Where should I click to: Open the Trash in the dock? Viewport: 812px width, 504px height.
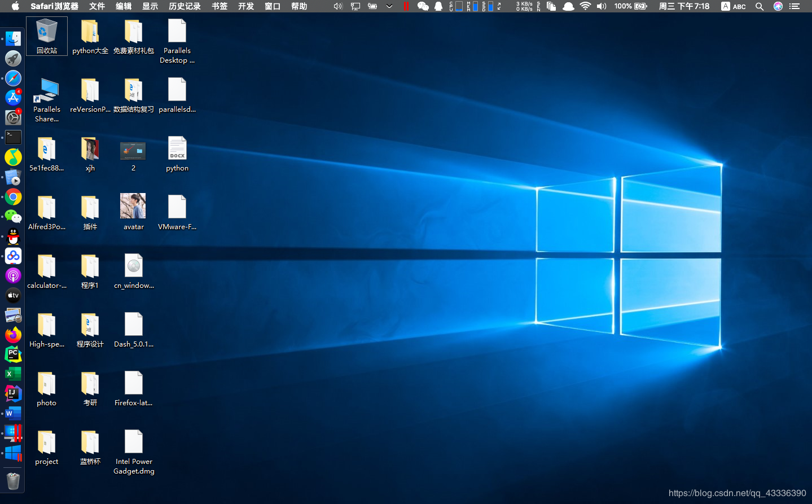13,481
